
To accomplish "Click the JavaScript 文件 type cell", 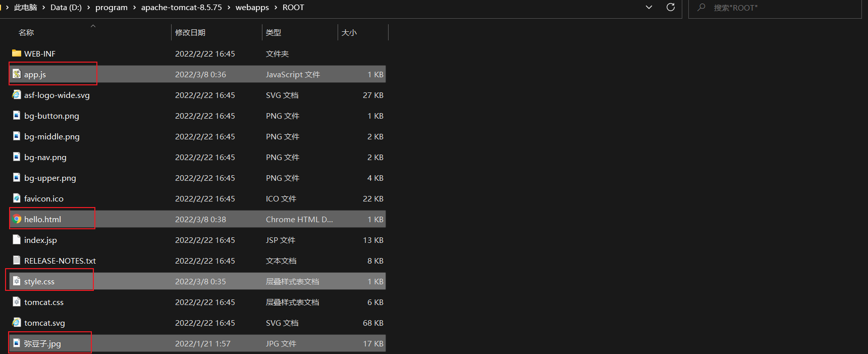I will tap(293, 74).
